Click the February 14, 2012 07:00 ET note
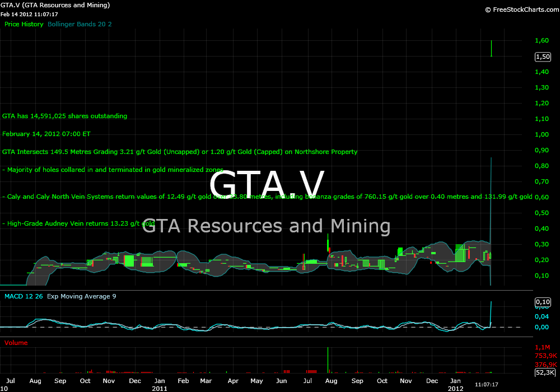The height and width of the screenshot is (392, 560). tap(46, 134)
